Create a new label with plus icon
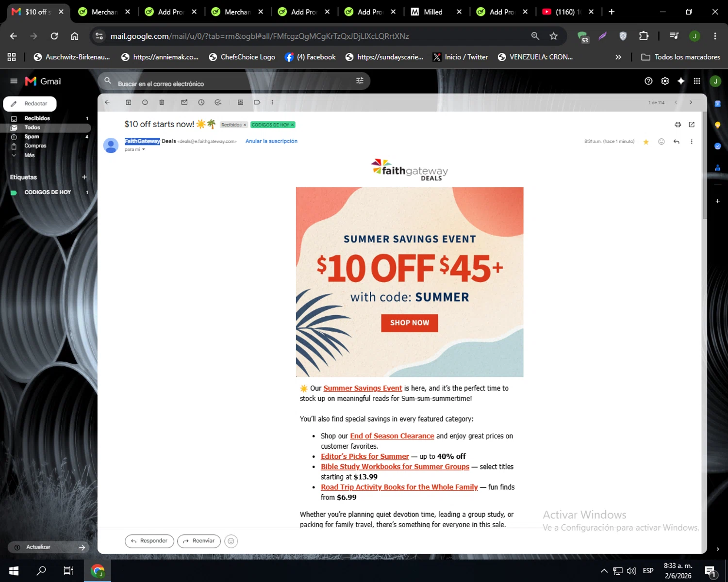This screenshot has height=582, width=728. coord(84,177)
